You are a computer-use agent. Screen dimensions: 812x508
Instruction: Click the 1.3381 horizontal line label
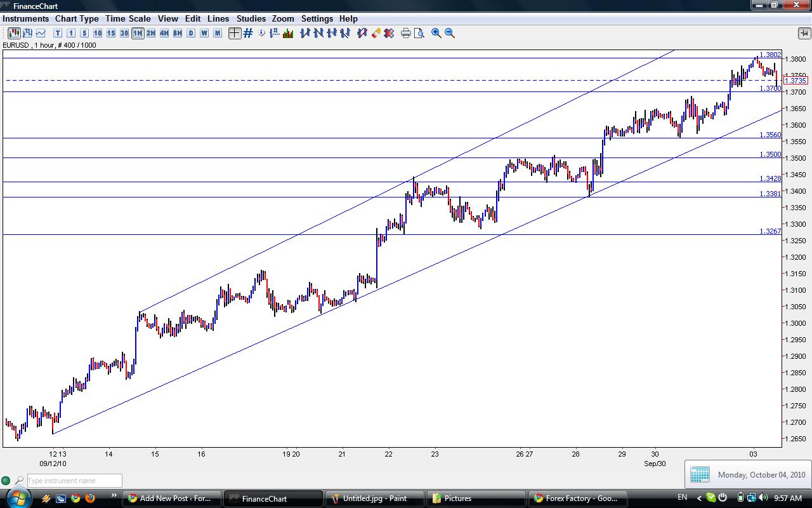pos(770,194)
